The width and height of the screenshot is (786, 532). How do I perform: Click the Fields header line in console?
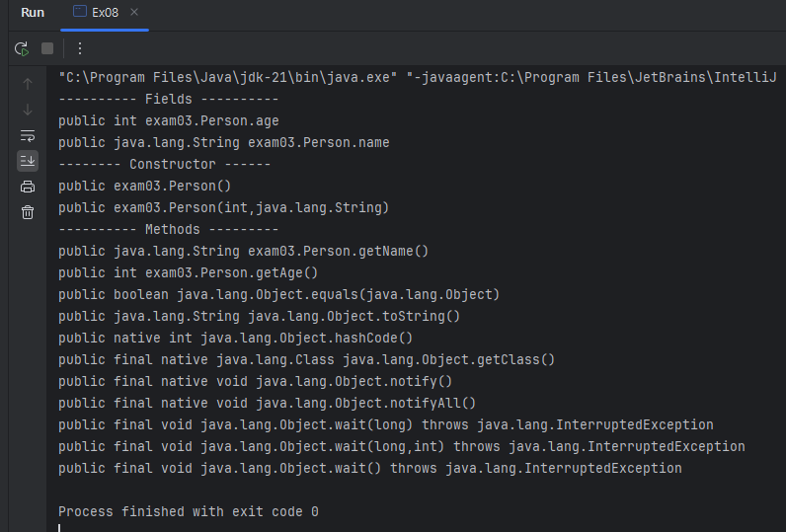pyautogui.click(x=169, y=99)
